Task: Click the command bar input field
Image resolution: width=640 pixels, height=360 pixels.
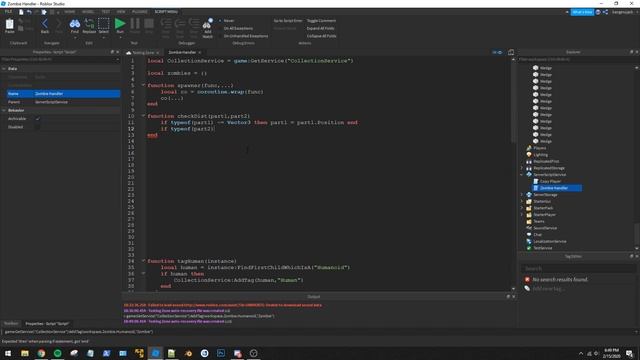Action: [318, 332]
